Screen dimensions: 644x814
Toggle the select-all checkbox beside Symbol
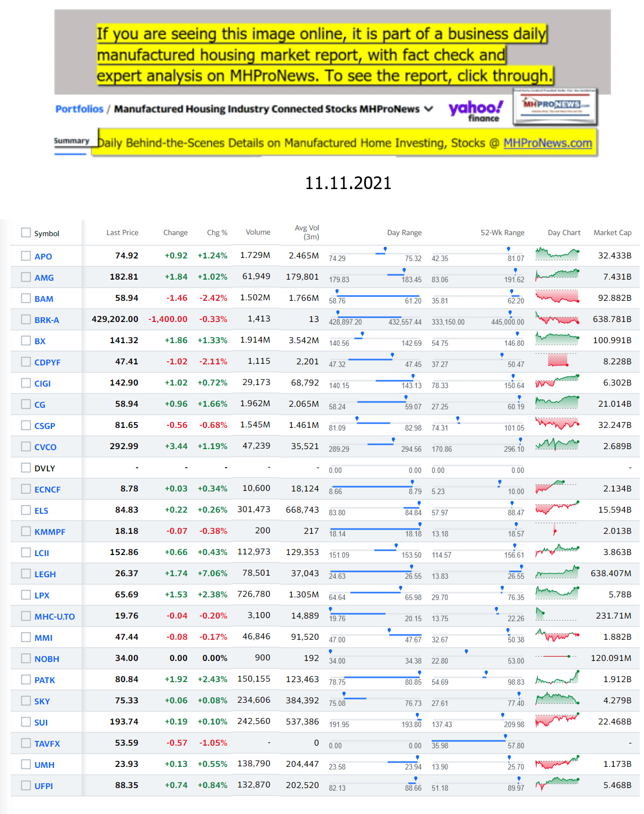tap(26, 232)
